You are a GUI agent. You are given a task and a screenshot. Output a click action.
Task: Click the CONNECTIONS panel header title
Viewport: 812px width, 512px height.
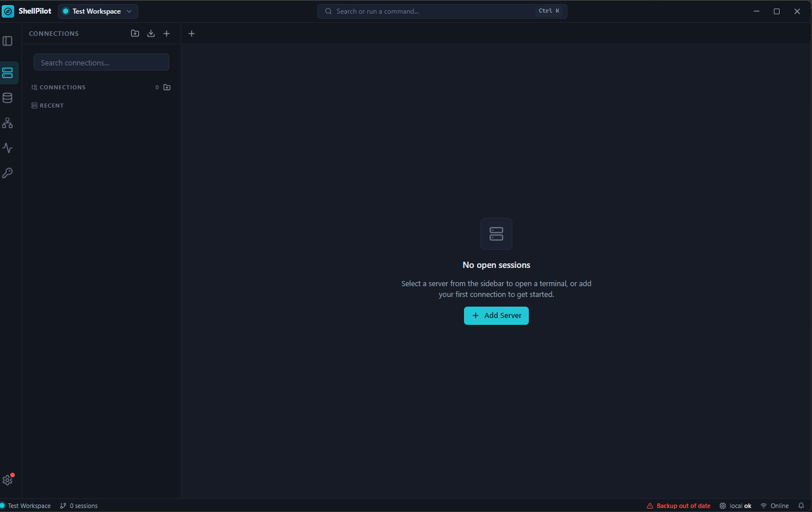(54, 34)
